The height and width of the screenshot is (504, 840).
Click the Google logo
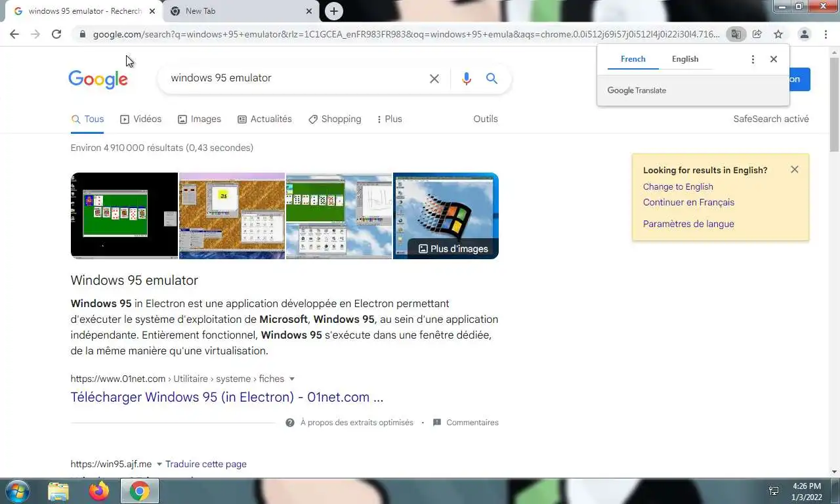click(x=98, y=79)
